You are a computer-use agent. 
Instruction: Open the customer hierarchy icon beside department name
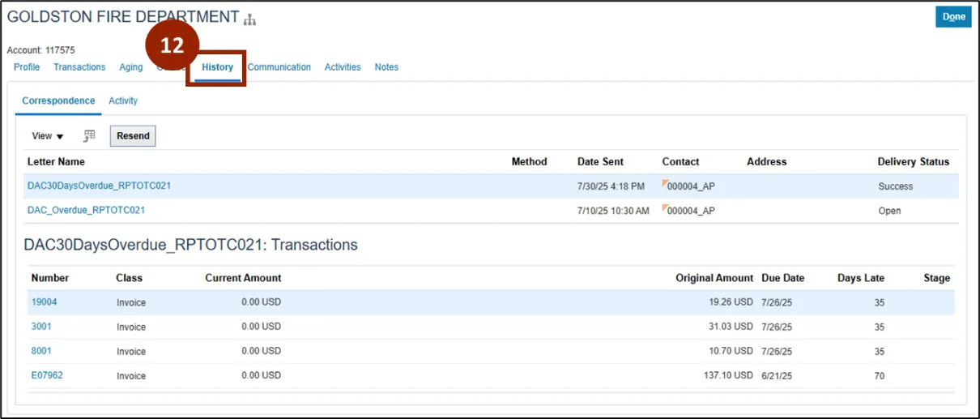(x=249, y=19)
